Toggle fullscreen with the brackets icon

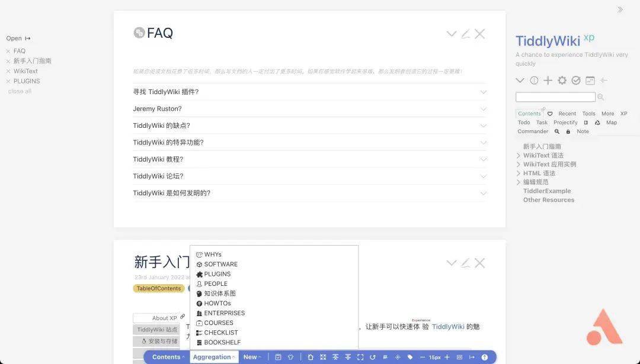click(x=360, y=357)
